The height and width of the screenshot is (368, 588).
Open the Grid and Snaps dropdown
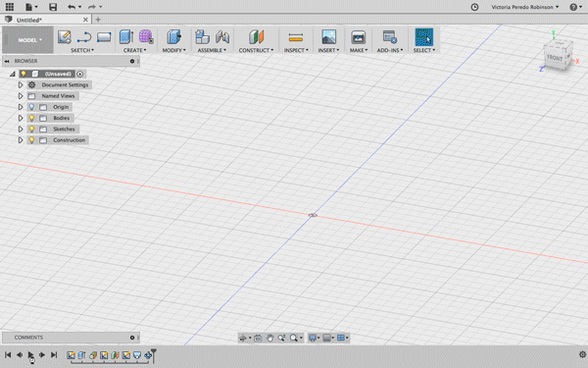point(328,338)
